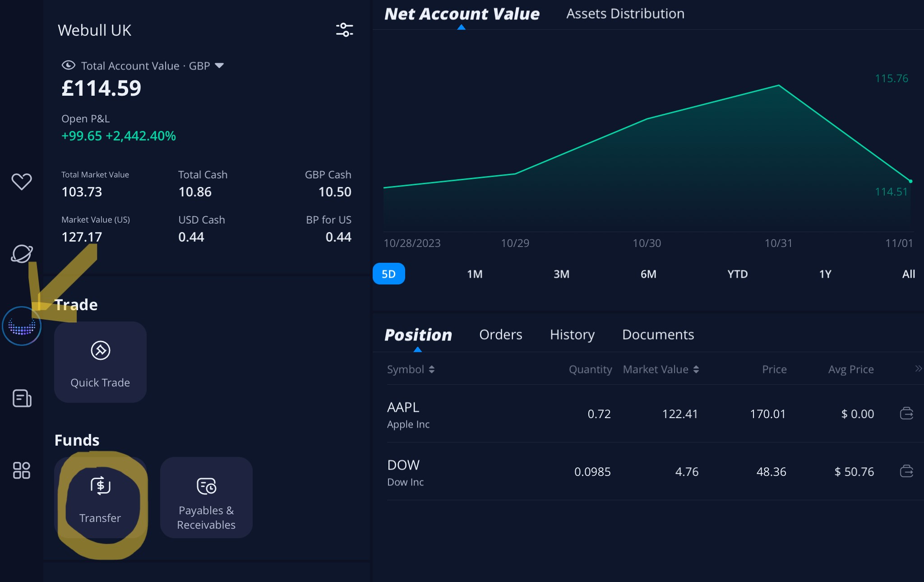Click the DOW avg price $ 50.76
Image resolution: width=924 pixels, height=582 pixels.
click(x=854, y=472)
